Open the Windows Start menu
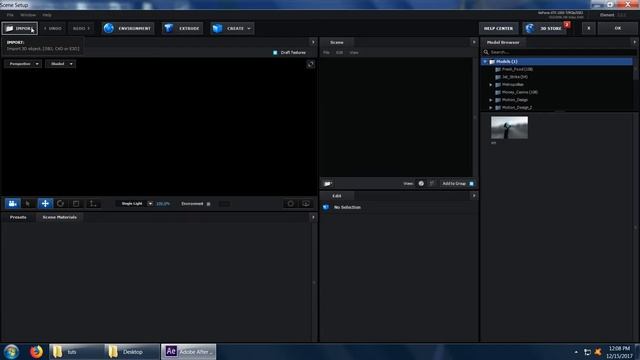 (11, 351)
